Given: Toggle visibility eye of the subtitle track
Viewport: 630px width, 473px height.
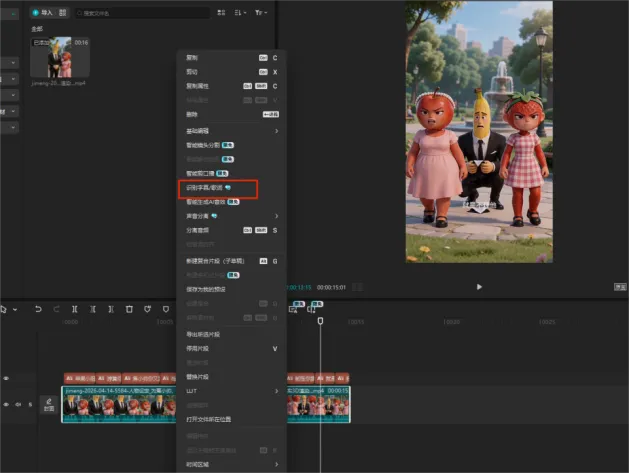Looking at the screenshot, I should pyautogui.click(x=6, y=378).
